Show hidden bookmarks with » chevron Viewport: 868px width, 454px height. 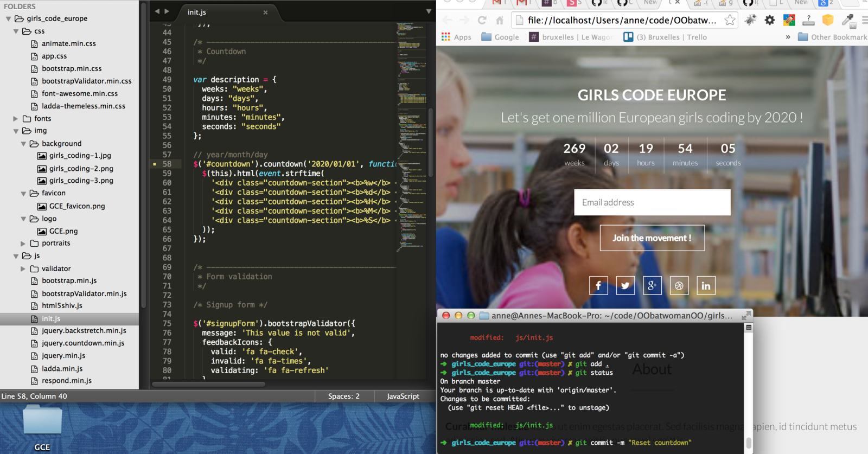[x=788, y=37]
